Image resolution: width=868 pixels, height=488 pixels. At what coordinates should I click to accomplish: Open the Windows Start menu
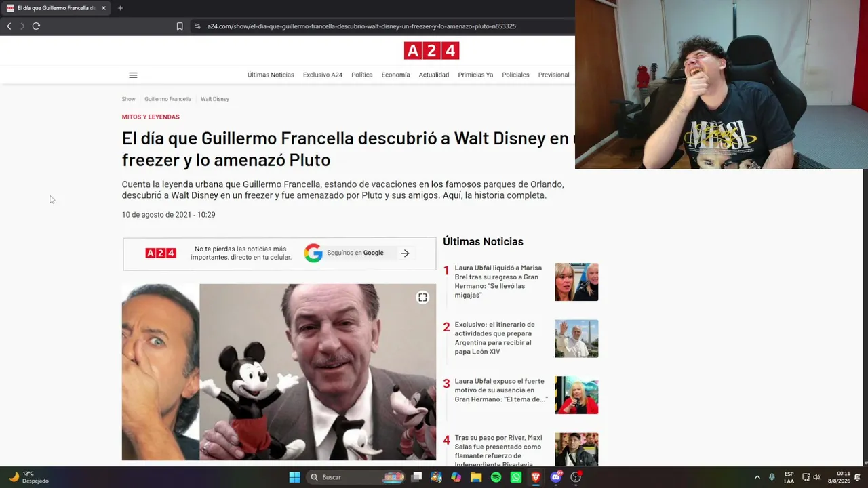294,477
